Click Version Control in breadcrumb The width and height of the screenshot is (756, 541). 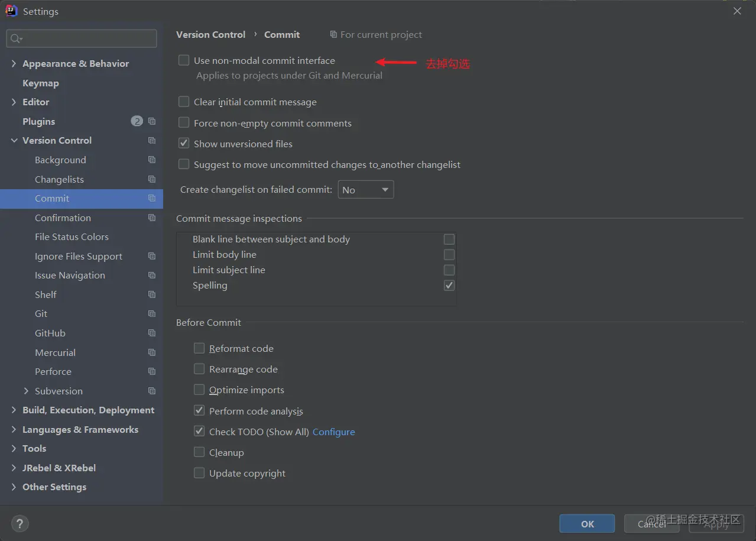210,34
